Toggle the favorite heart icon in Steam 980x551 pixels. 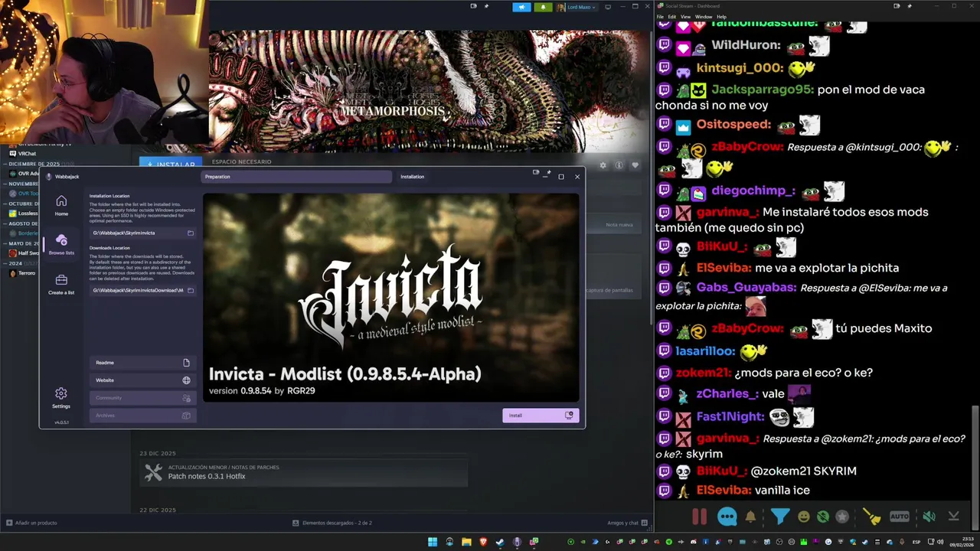(635, 165)
